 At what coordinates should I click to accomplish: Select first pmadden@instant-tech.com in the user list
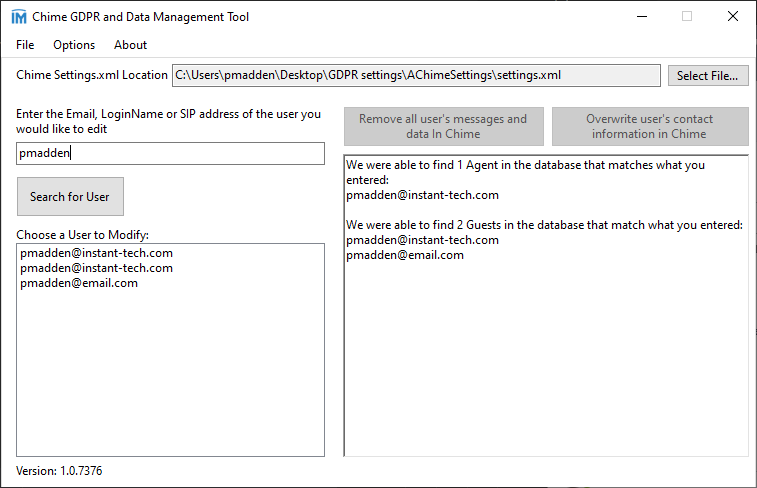coord(96,253)
